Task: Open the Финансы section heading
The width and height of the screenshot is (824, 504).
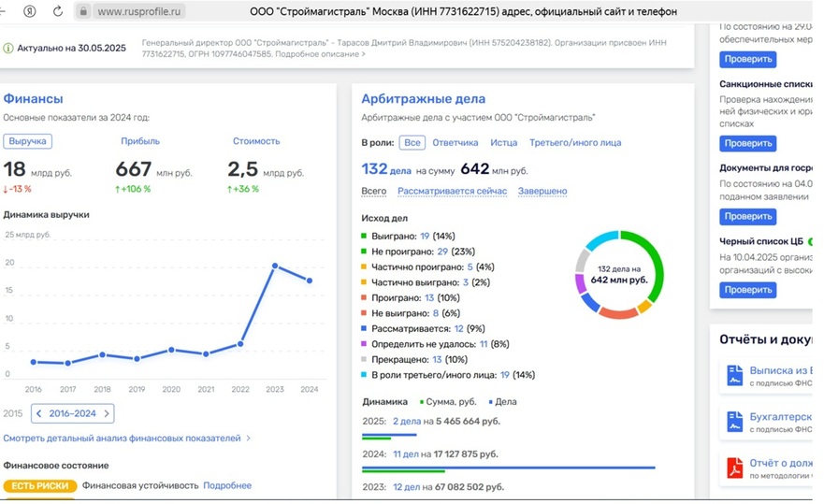Action: (x=33, y=99)
